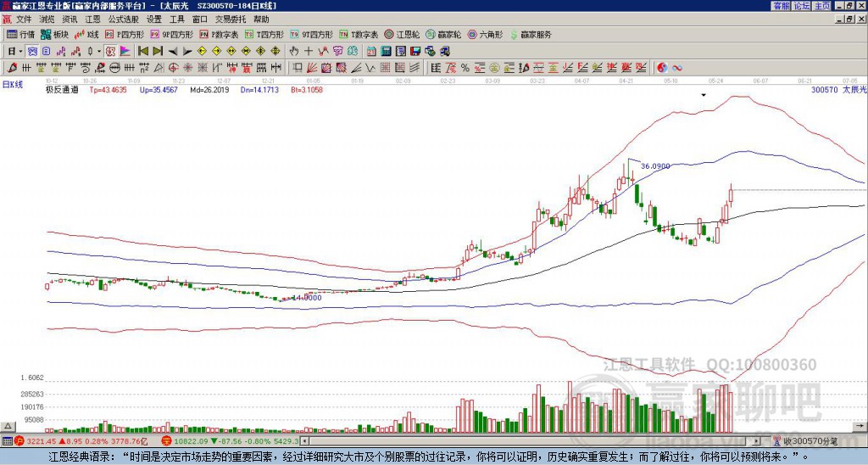Click the 板块 sector button
Viewport: 868px width, 465px height.
coord(54,34)
